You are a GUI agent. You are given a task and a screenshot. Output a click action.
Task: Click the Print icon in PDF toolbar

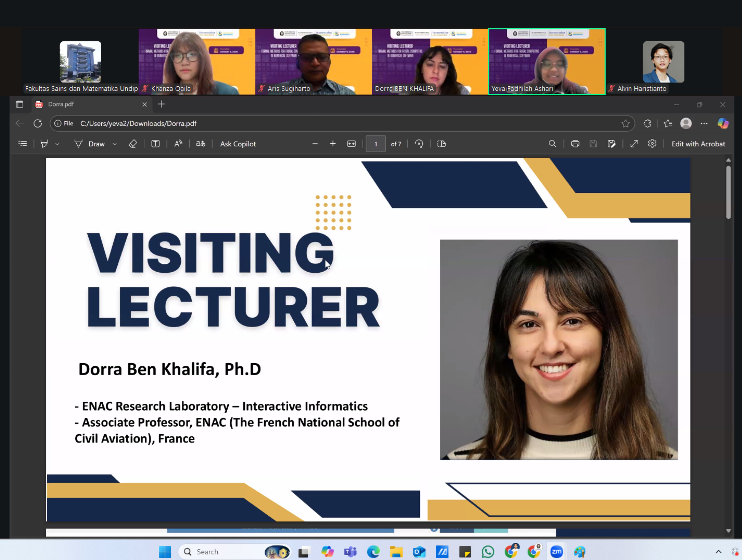[x=575, y=144]
